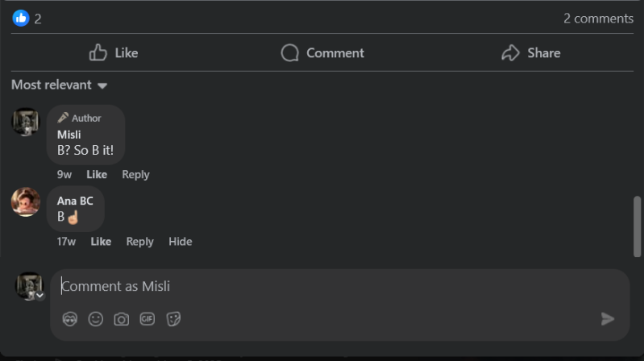Attach a photo with camera icon
Image resolution: width=644 pixels, height=361 pixels.
(121, 319)
